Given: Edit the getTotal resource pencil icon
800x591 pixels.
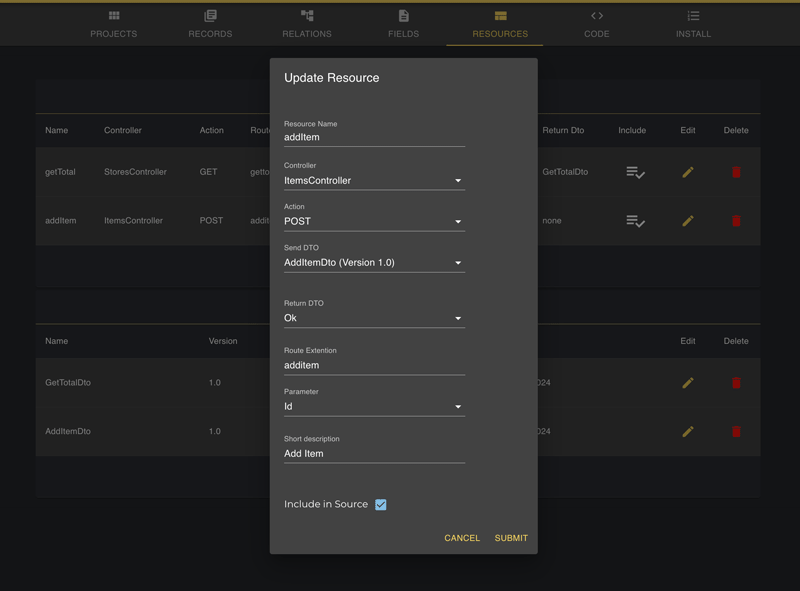Looking at the screenshot, I should [x=688, y=172].
